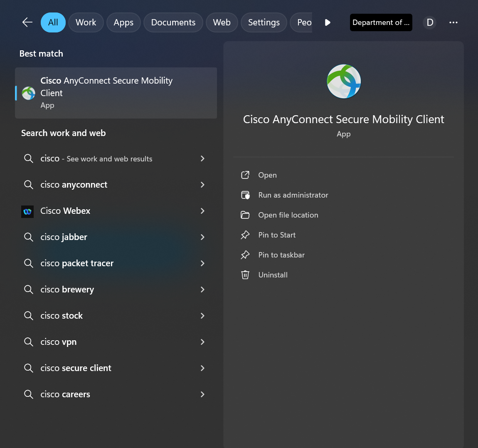Click the large AnyConnect globe icon
The height and width of the screenshot is (448, 478).
click(x=344, y=81)
